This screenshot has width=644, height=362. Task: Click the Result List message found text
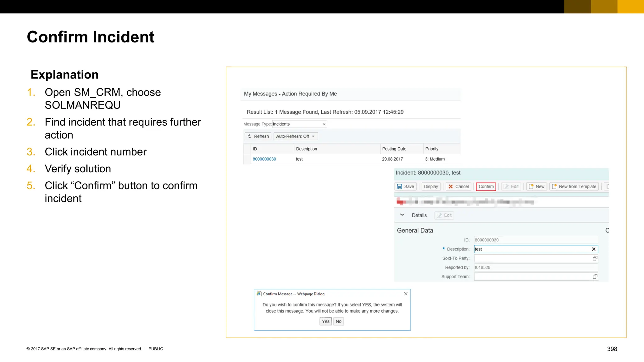325,112
